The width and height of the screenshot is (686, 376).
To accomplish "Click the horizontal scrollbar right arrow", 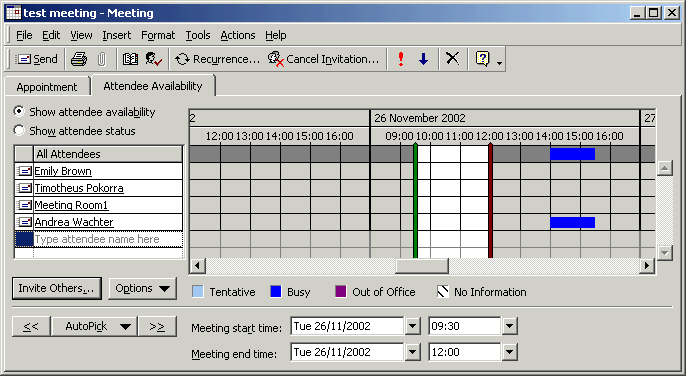I will pos(646,265).
